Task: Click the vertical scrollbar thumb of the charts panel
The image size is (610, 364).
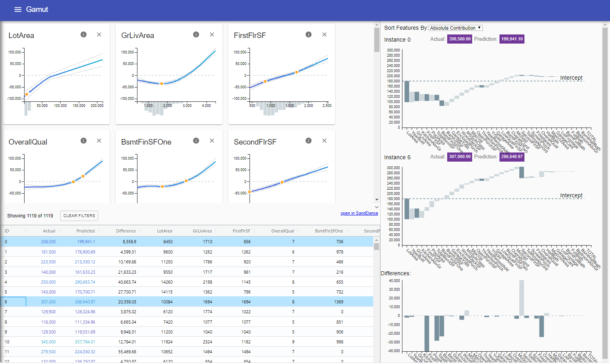Action: pos(377,40)
